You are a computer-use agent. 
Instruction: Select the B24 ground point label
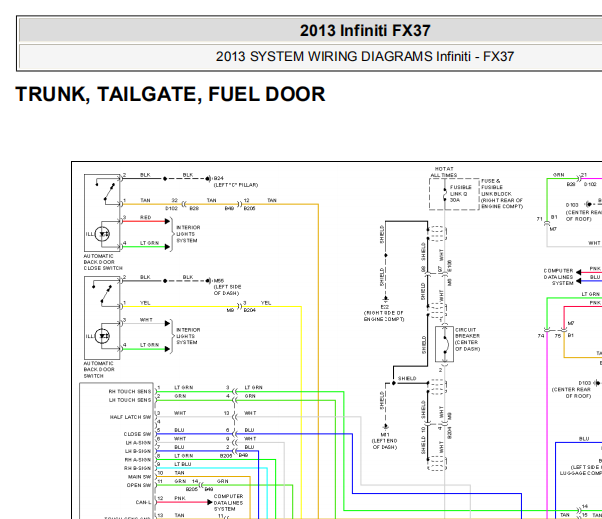tap(218, 178)
